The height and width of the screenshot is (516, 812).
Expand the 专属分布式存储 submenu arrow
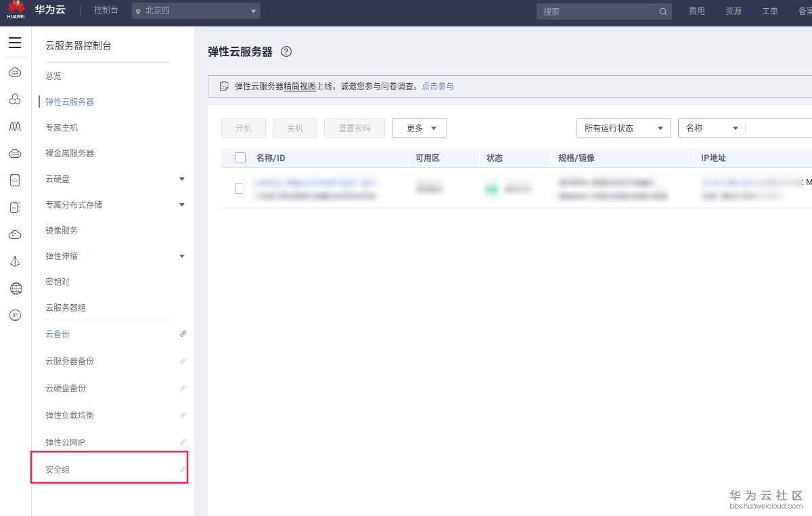(181, 205)
